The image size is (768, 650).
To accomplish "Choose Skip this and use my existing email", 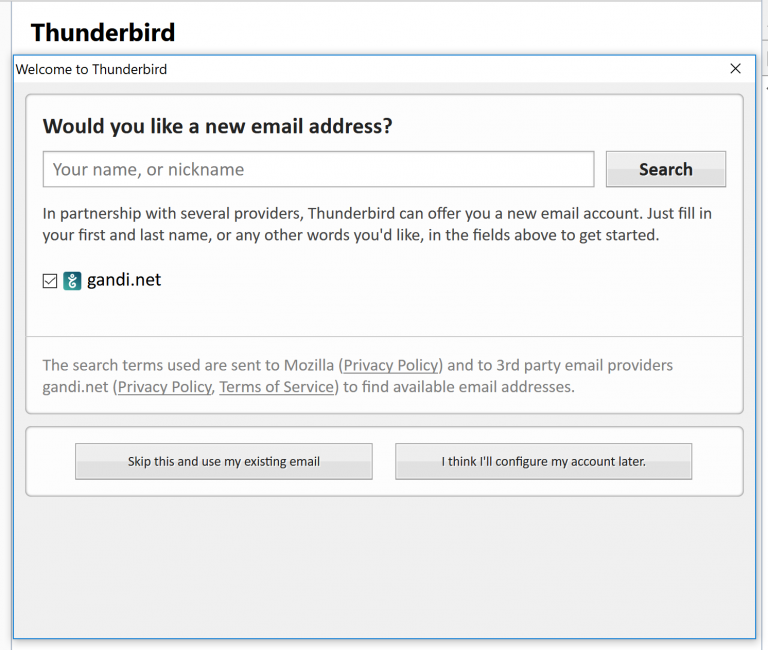I will pos(224,461).
